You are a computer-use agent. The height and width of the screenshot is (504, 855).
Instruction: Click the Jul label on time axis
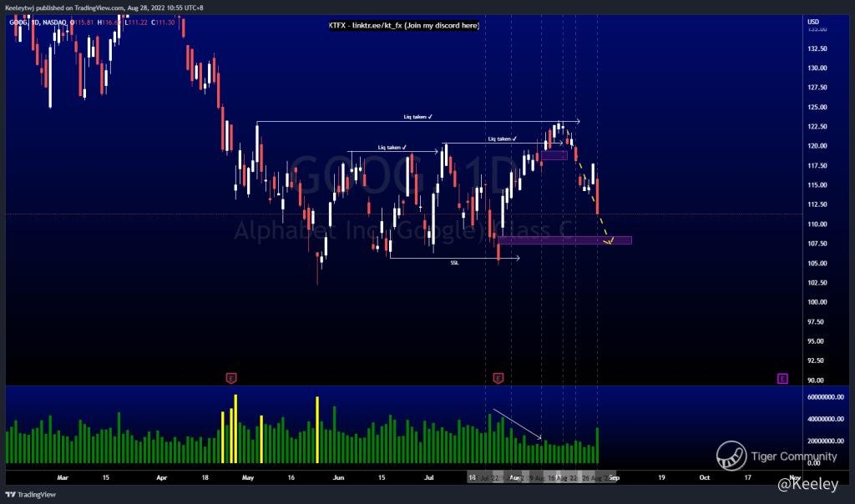[429, 477]
